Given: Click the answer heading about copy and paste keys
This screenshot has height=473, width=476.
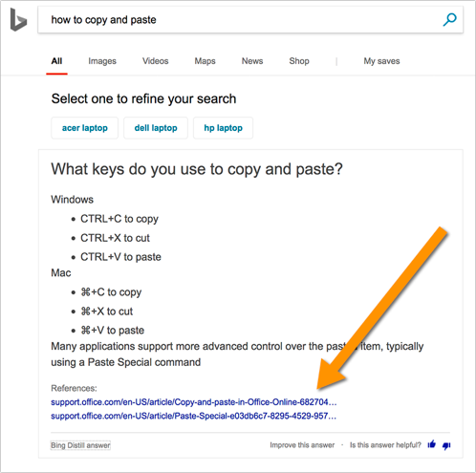Looking at the screenshot, I should [197, 169].
